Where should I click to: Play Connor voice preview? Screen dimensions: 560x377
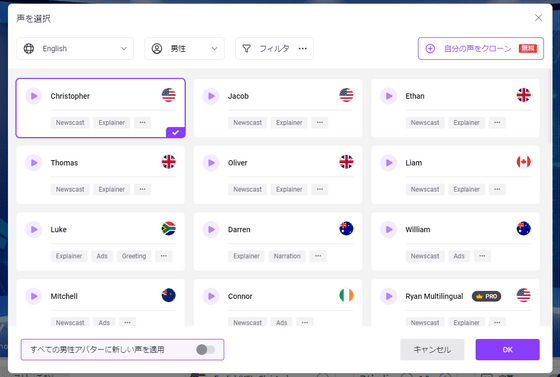click(x=211, y=296)
